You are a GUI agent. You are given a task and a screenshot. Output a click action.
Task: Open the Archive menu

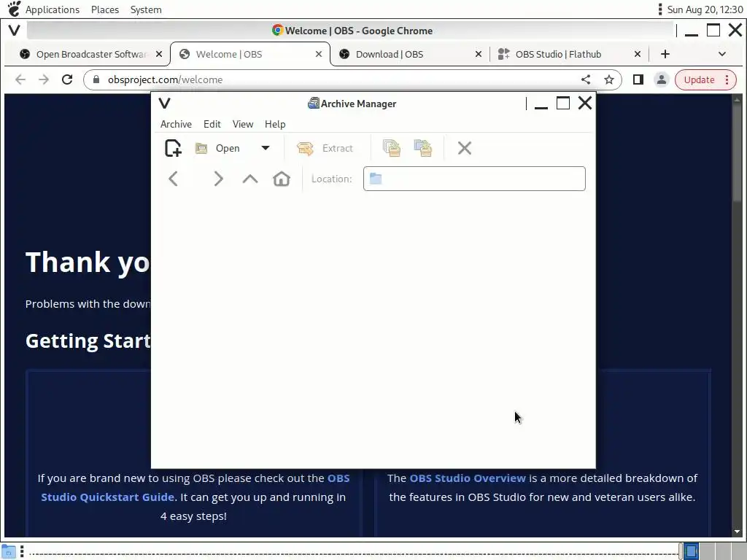(x=177, y=124)
